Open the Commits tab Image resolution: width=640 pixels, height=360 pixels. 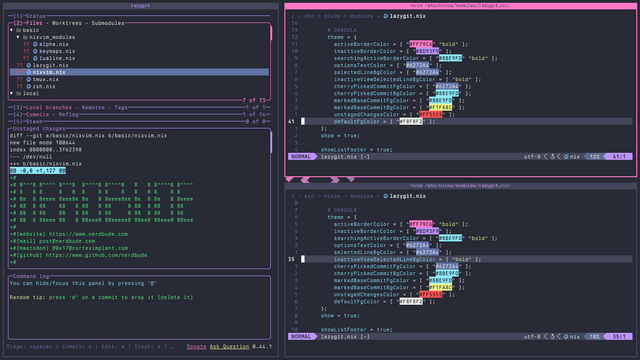point(37,115)
